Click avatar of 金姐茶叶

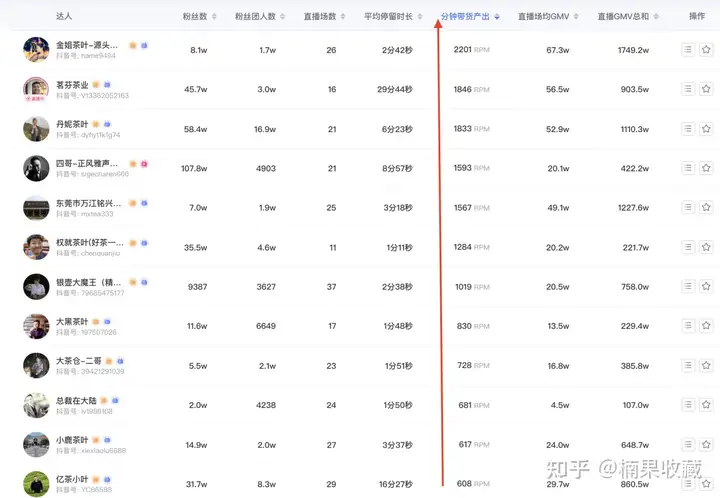click(x=36, y=50)
